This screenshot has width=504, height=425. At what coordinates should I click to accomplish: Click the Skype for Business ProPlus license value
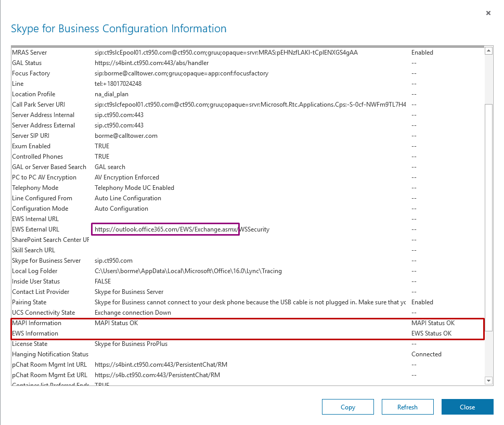pyautogui.click(x=131, y=344)
